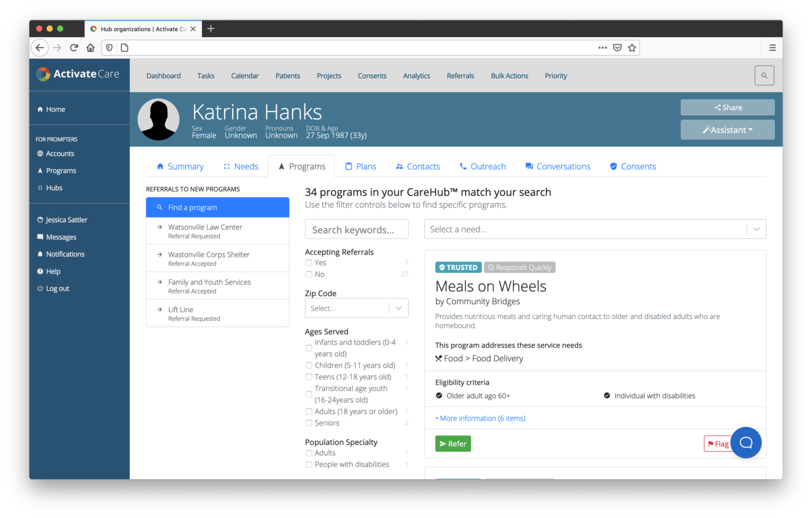Screen dimensions: 812x518
Task: Click the Share button
Action: (x=727, y=107)
